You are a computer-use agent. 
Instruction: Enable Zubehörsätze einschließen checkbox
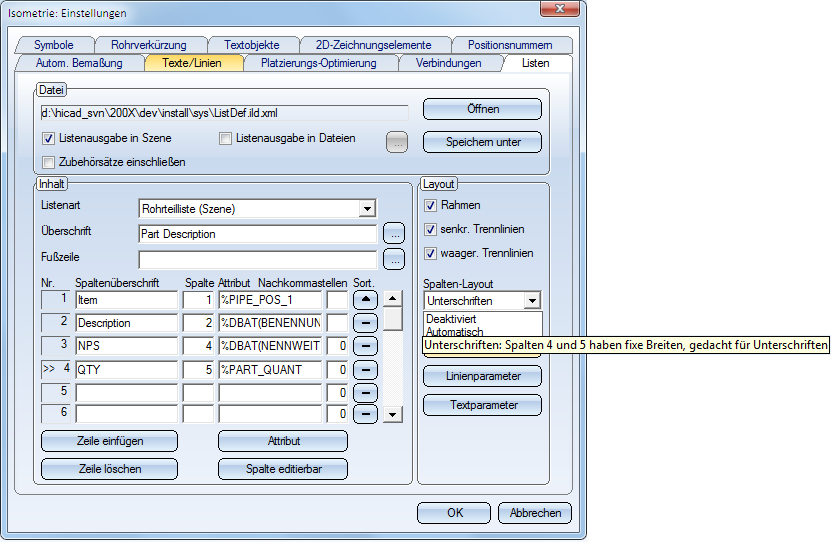[49, 161]
